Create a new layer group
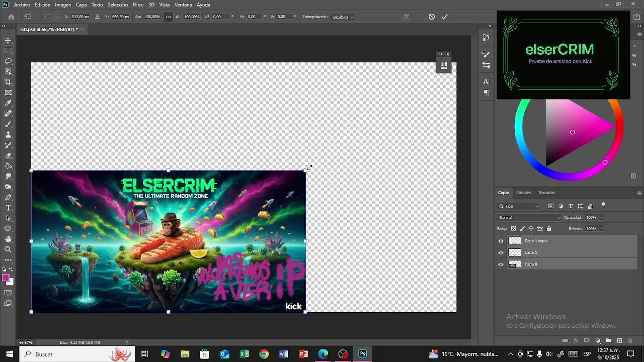 tap(609, 341)
